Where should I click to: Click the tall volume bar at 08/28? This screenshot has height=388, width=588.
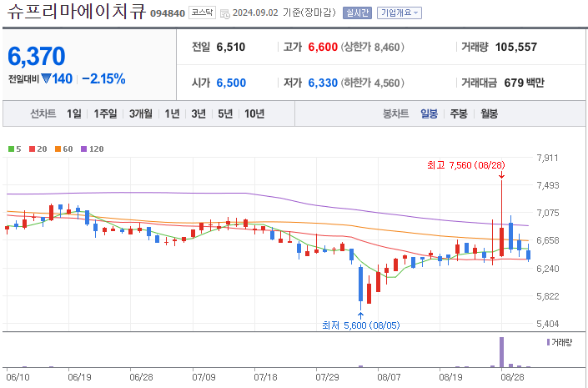[x=501, y=352]
